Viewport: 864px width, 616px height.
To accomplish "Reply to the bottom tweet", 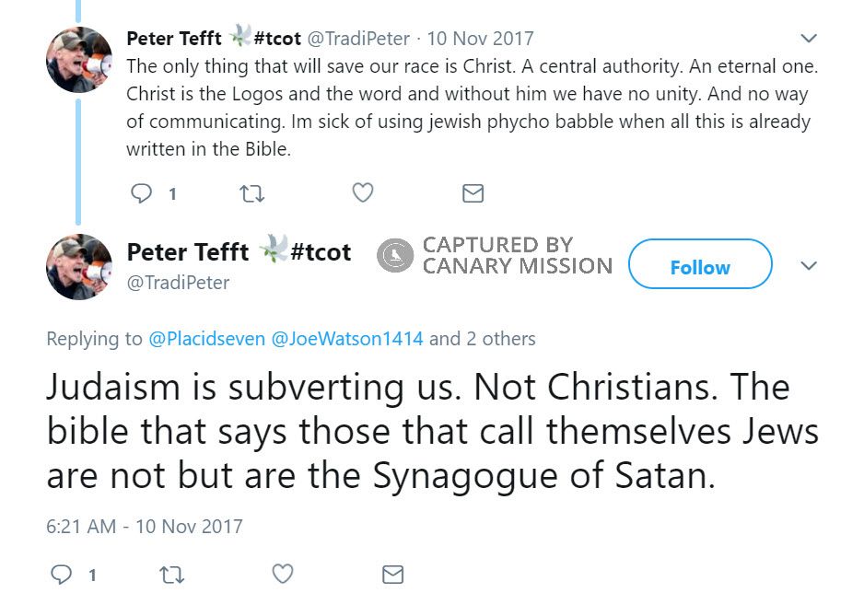I will pyautogui.click(x=64, y=574).
